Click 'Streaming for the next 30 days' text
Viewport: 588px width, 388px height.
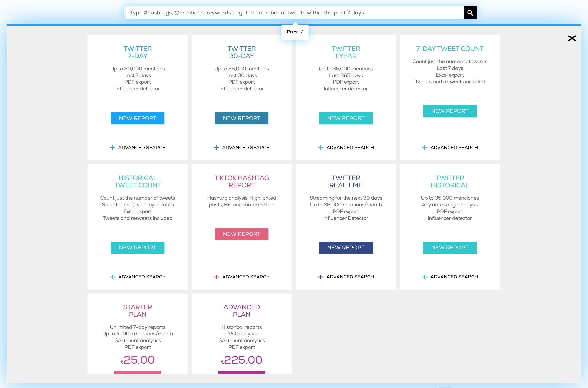click(346, 198)
